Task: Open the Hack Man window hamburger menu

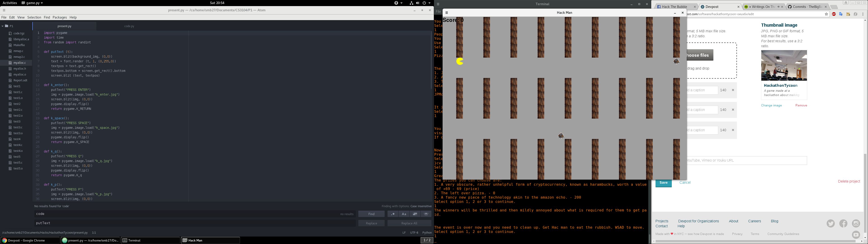Action: [446, 13]
